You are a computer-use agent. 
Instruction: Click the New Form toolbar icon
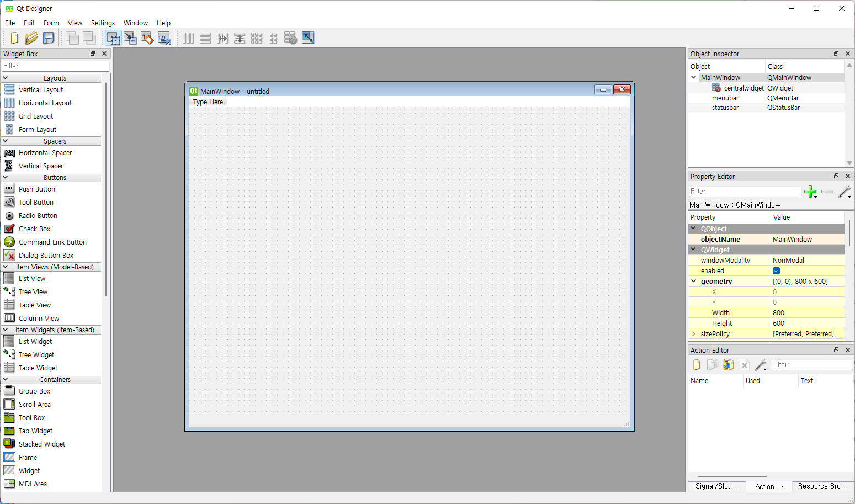click(14, 38)
